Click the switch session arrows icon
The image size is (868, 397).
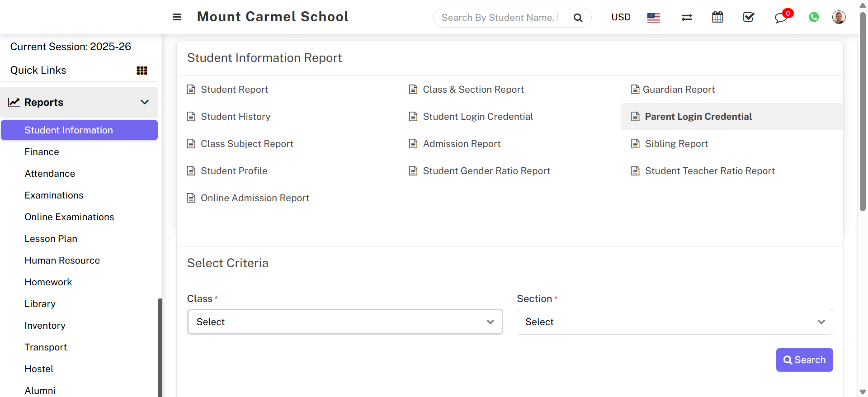point(687,18)
